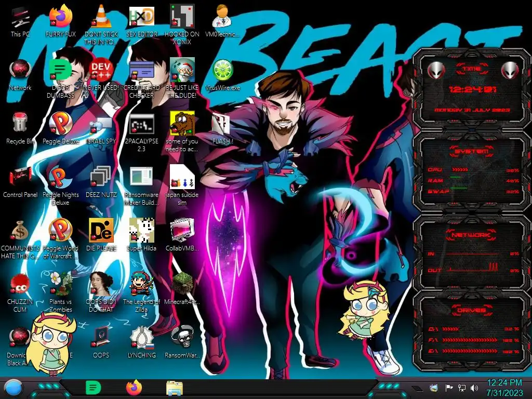The height and width of the screenshot is (399, 532).
Task: Open the RansomWar skull icon
Action: tap(182, 342)
